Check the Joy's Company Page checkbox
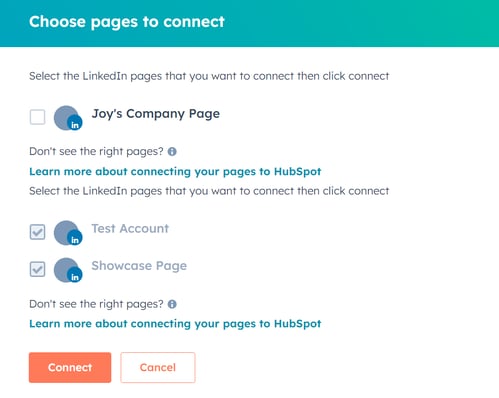This screenshot has width=499, height=398. (x=37, y=117)
